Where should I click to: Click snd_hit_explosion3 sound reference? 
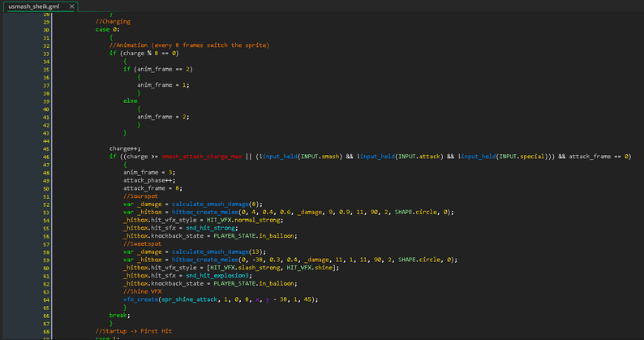(217, 275)
